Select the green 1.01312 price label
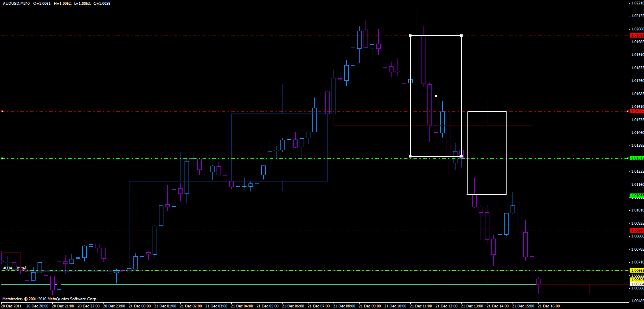Image resolution: width=644 pixels, height=309 pixels. [x=637, y=158]
